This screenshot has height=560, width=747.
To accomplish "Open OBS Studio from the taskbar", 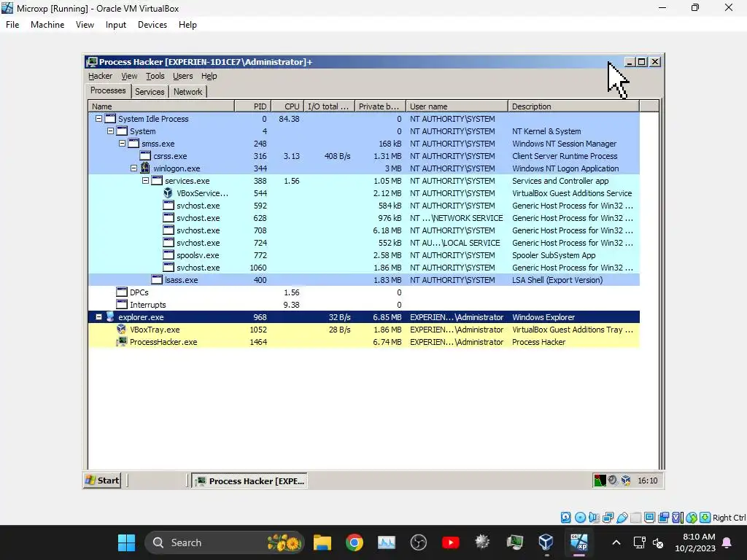I will tap(418, 542).
